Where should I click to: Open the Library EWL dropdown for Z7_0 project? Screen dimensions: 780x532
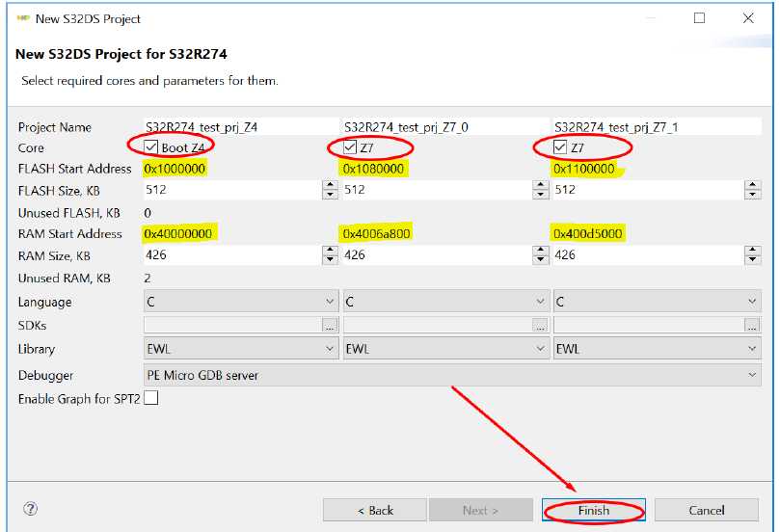(x=445, y=349)
